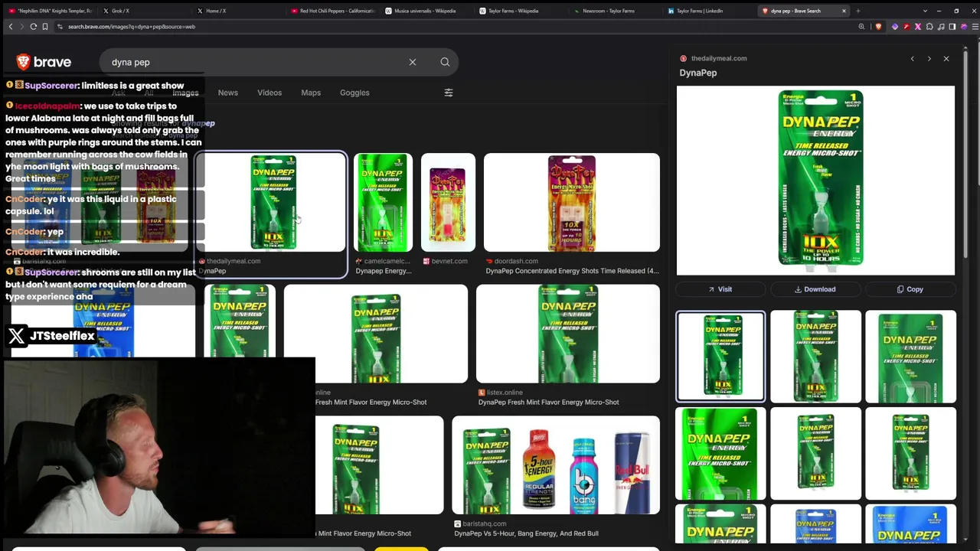980x551 pixels.
Task: Open the listex.online Fresh Mint result image
Action: pos(567,334)
